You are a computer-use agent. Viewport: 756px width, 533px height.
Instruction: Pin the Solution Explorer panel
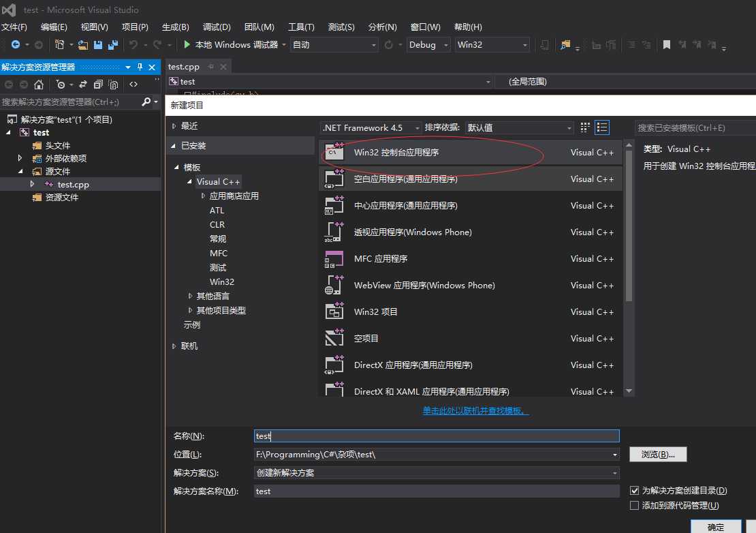[x=140, y=67]
